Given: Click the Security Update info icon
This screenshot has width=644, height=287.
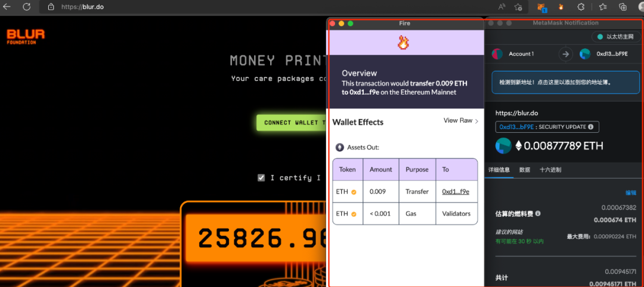Looking at the screenshot, I should (x=590, y=127).
